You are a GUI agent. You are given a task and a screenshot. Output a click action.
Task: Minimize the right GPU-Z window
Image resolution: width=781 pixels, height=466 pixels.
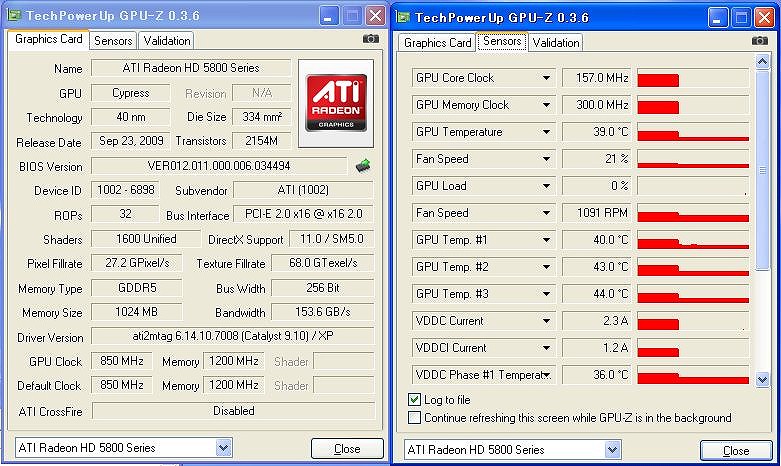point(717,19)
